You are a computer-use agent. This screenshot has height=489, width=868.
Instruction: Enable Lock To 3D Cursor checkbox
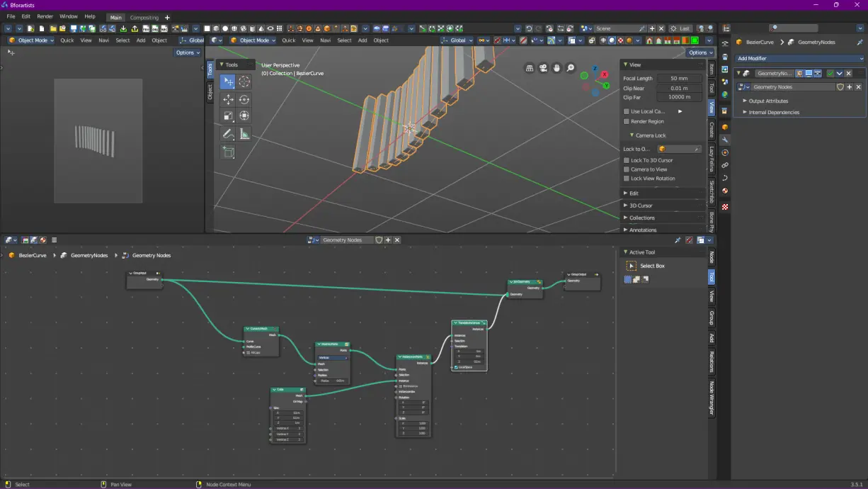click(627, 160)
